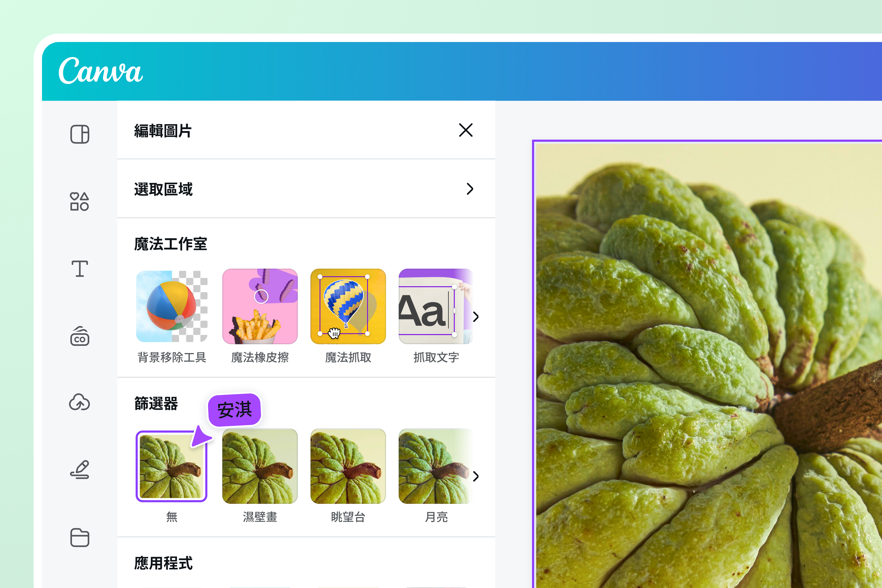Screen dimensions: 882x588
Task: Click the 眺望台 filter name
Action: [x=348, y=517]
